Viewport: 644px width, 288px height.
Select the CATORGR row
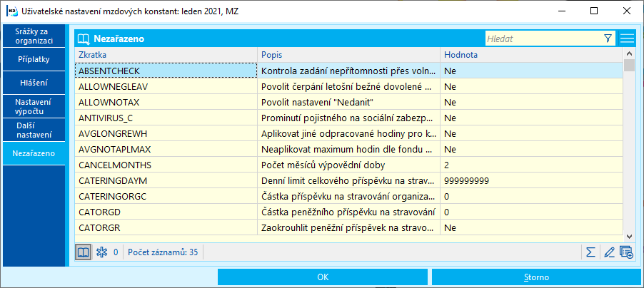coord(348,228)
